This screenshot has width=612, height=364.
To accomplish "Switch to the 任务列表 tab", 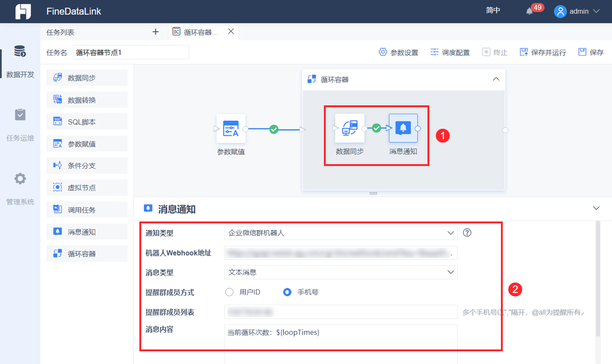I will click(x=60, y=32).
